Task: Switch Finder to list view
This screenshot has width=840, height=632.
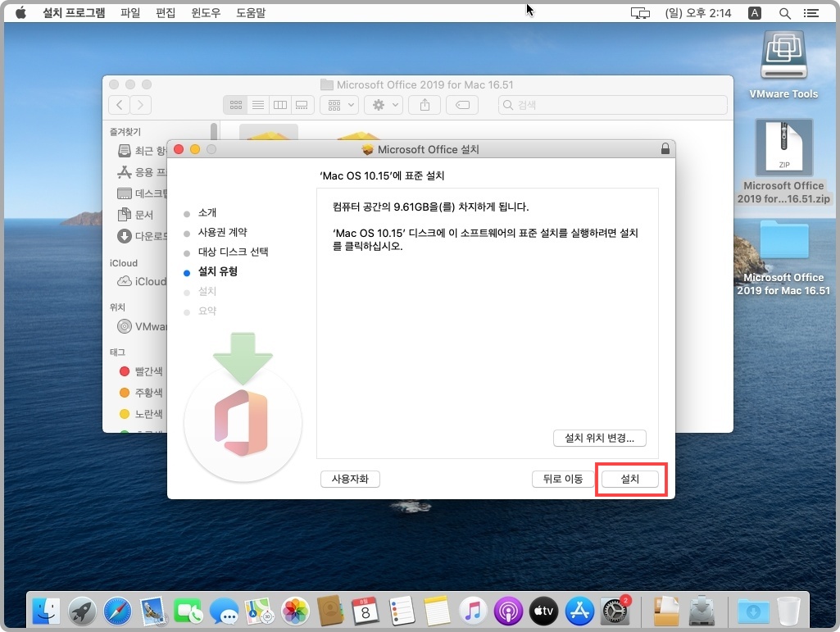Action: [x=257, y=105]
